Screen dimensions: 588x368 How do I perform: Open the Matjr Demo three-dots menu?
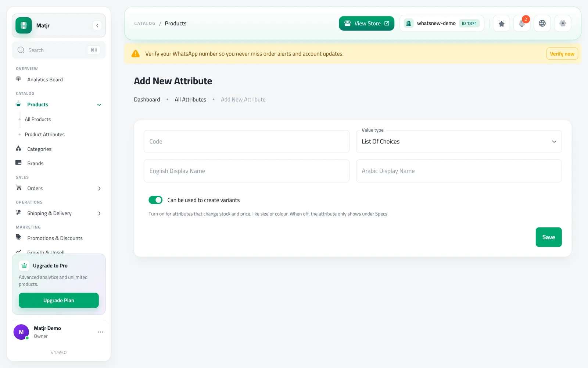(x=100, y=332)
